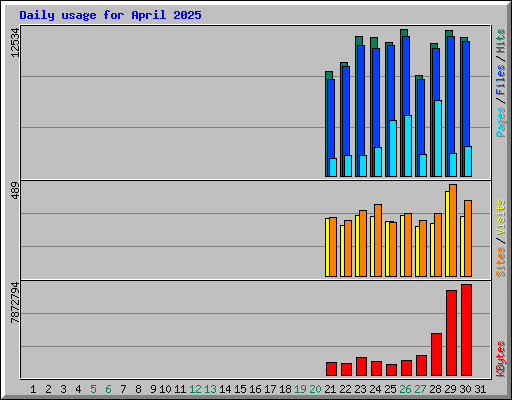Image resolution: width=512 pixels, height=400 pixels.
Task: Click the blue Files bar for day 23
Action: pos(361,100)
